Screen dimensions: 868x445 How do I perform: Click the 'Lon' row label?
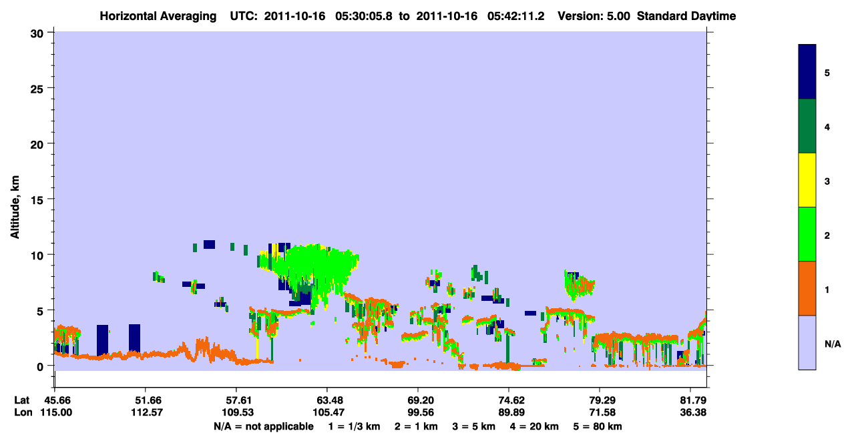point(22,412)
